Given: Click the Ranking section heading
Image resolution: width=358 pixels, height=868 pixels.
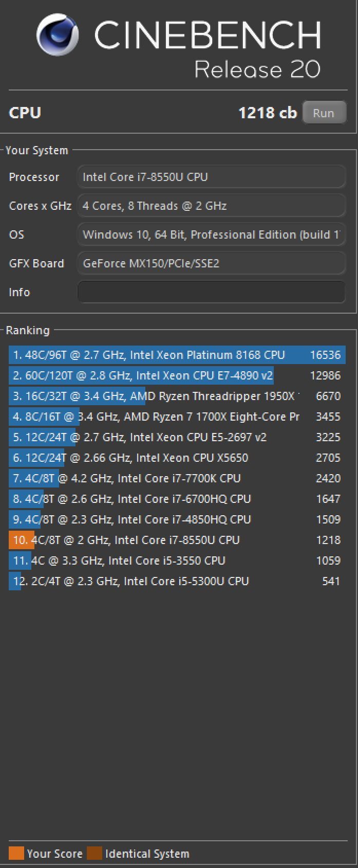Looking at the screenshot, I should 28,330.
